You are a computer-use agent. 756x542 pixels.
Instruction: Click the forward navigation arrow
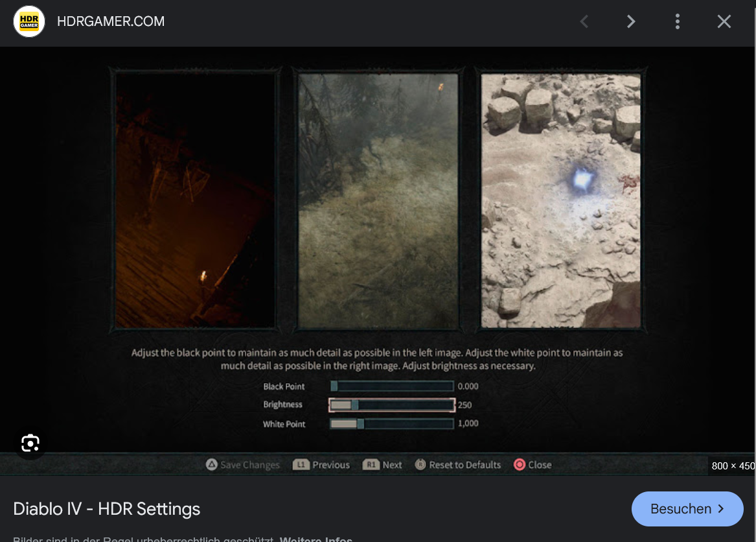click(630, 21)
